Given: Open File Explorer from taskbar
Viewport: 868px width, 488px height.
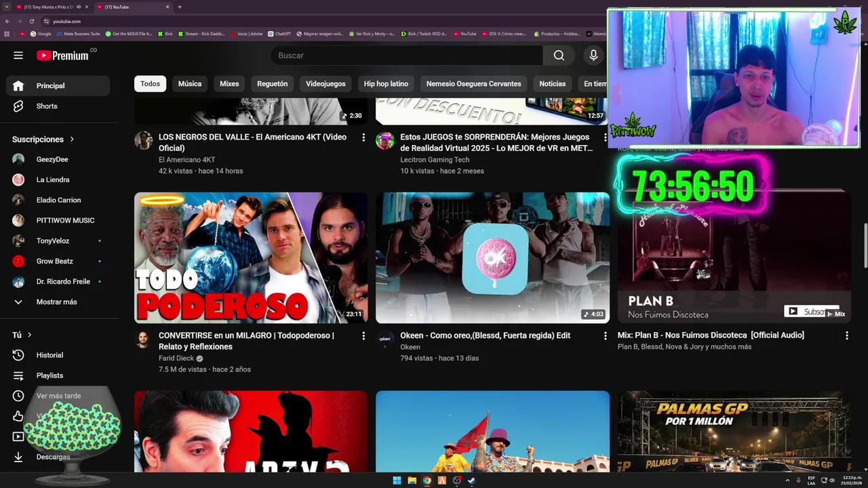Looking at the screenshot, I should coord(412,481).
